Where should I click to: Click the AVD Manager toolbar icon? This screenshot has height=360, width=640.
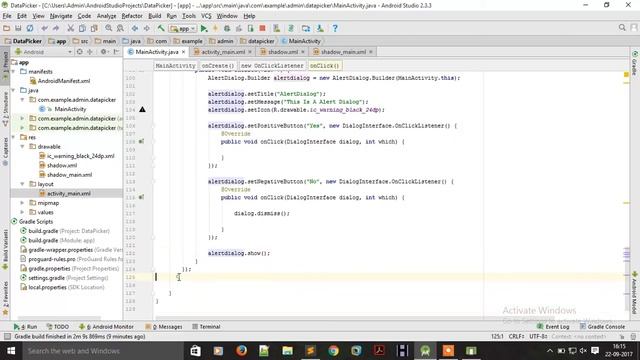click(277, 28)
